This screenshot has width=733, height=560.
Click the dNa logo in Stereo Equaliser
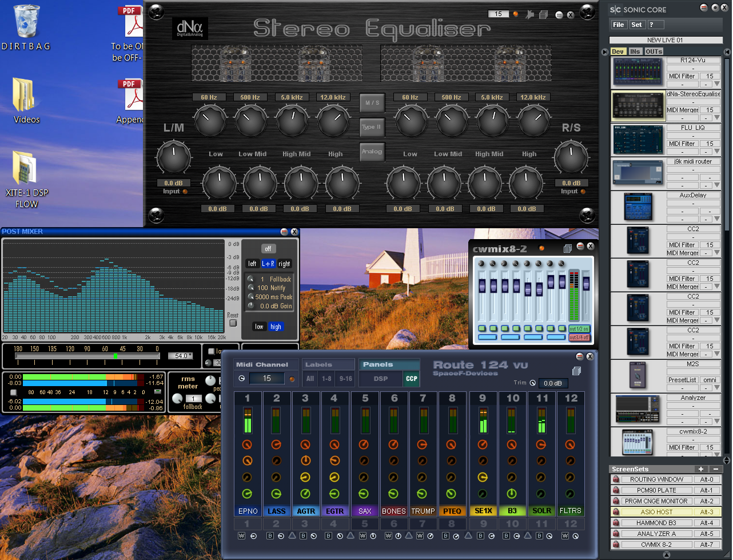click(190, 28)
